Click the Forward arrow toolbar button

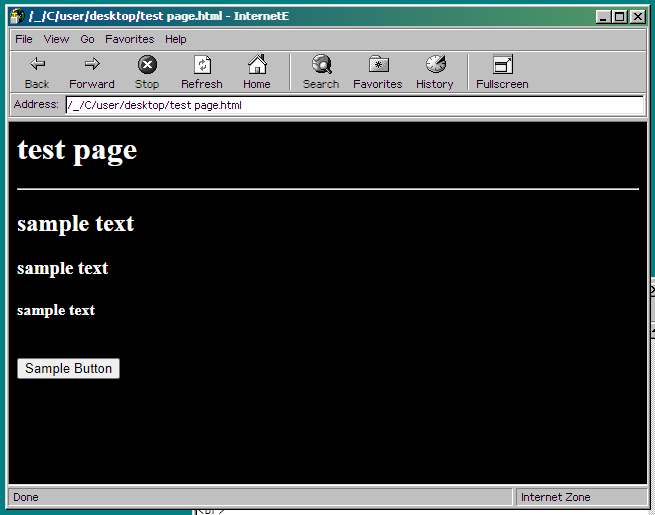[x=92, y=72]
